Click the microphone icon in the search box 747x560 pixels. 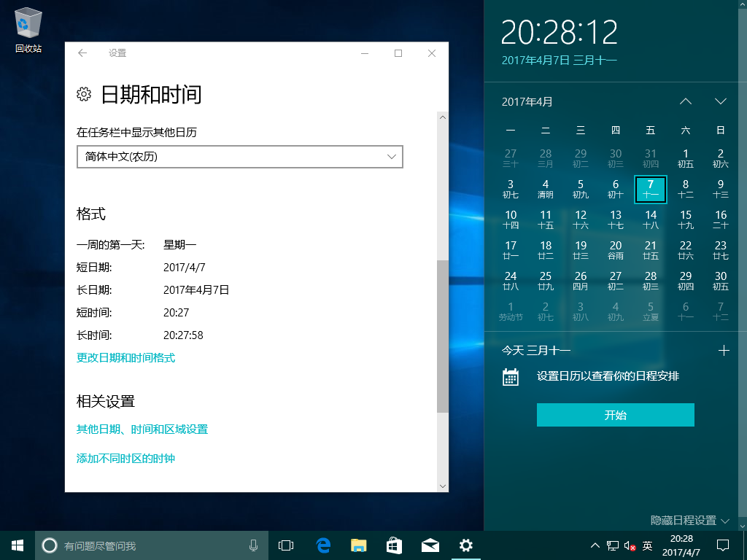[x=253, y=545]
